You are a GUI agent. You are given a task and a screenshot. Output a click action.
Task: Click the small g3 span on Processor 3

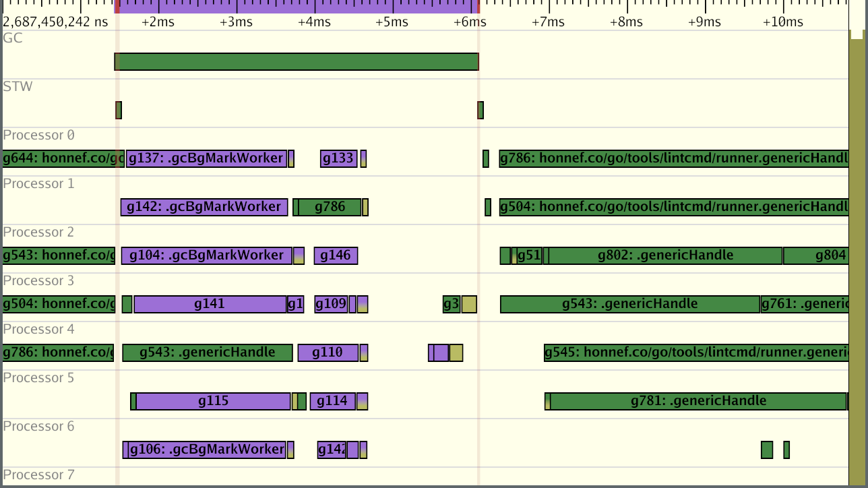pyautogui.click(x=450, y=304)
